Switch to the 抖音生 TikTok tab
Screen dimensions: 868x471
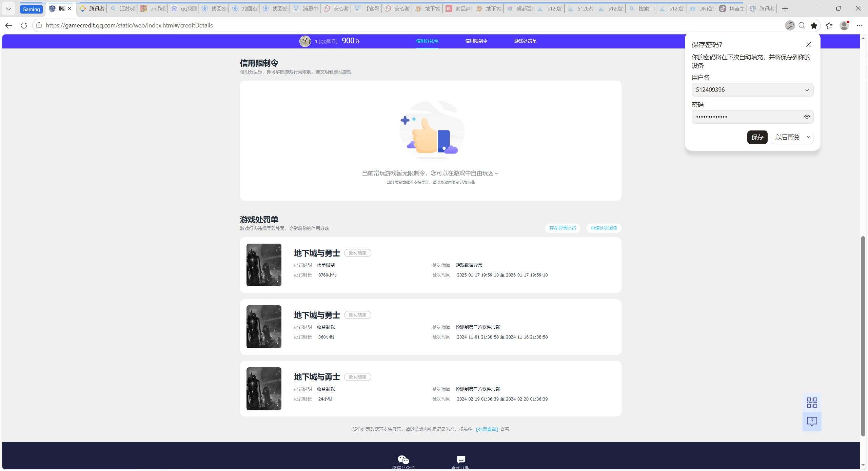point(732,9)
